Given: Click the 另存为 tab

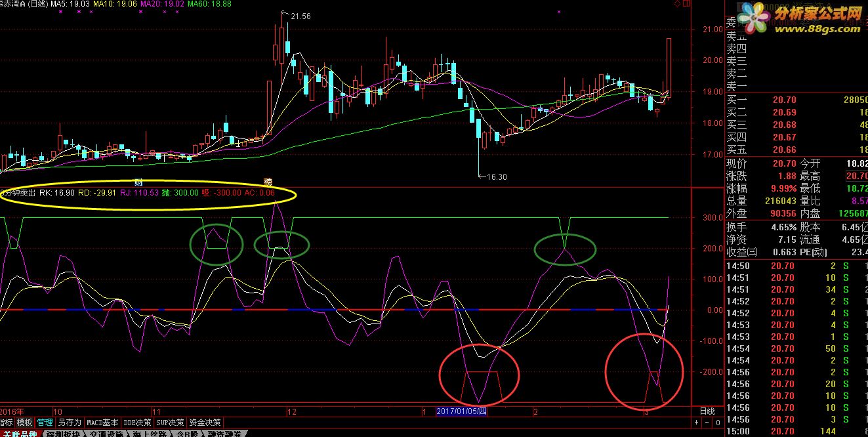Looking at the screenshot, I should (70, 423).
